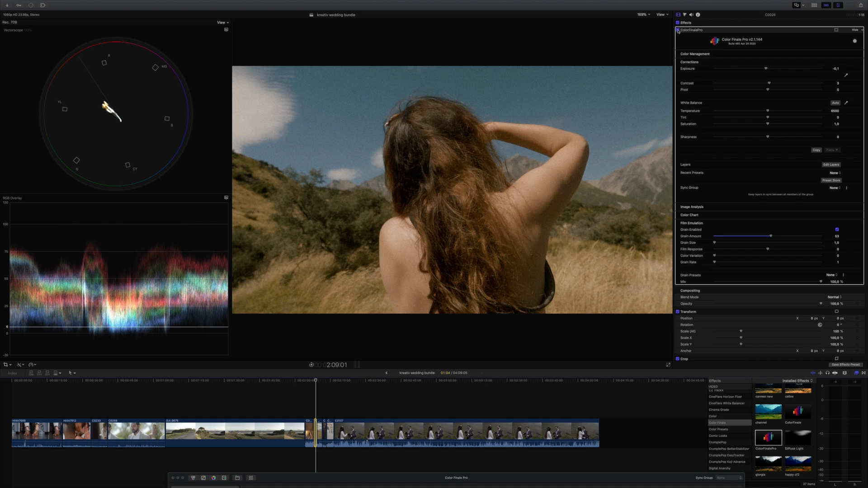
Task: Open the info inspector icon
Action: click(x=698, y=15)
